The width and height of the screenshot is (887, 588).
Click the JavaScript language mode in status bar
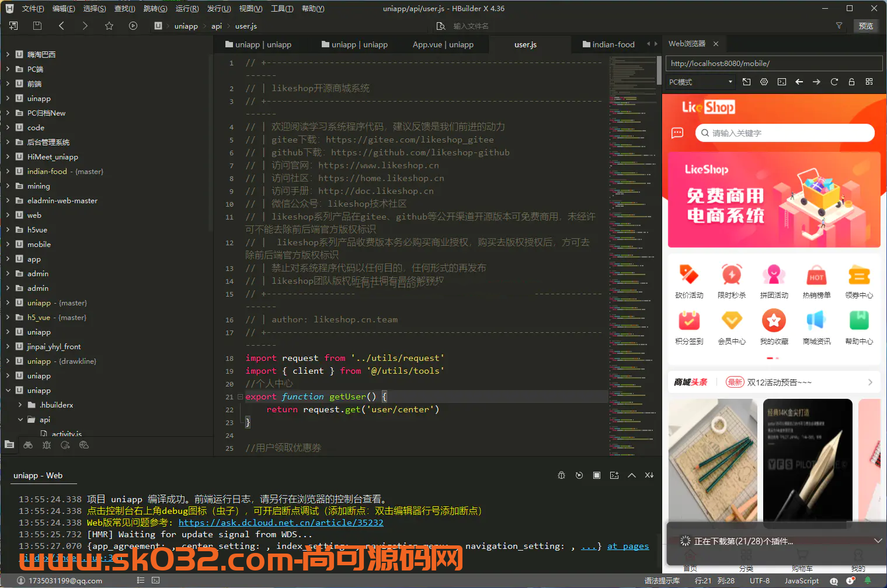[x=801, y=580]
